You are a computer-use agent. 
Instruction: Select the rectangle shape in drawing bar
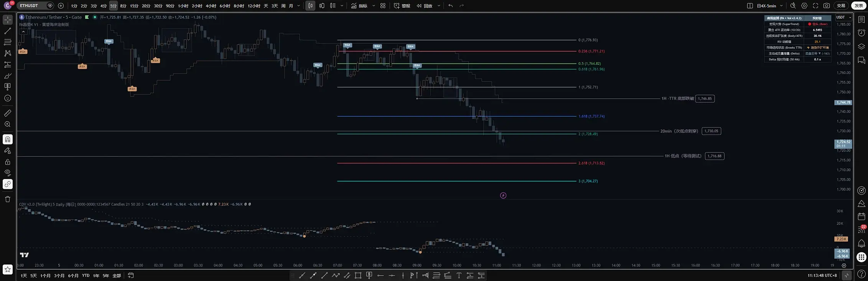[x=358, y=275]
